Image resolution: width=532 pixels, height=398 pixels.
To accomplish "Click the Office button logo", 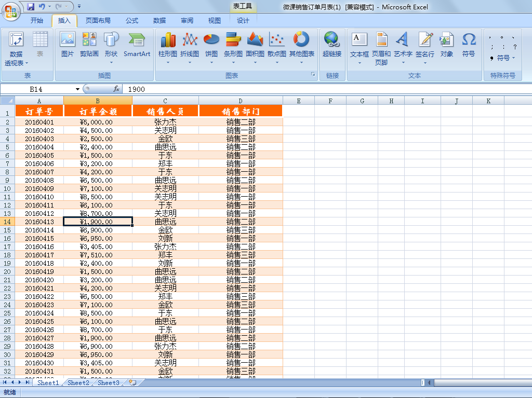I will (x=11, y=11).
